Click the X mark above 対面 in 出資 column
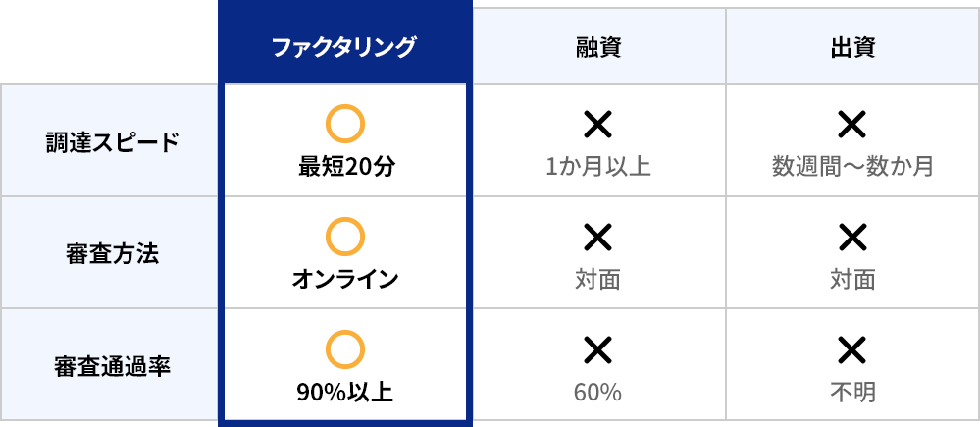The width and height of the screenshot is (980, 427). click(851, 237)
